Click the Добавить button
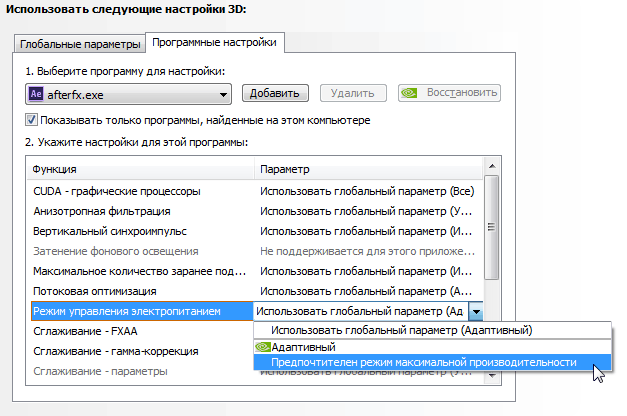627x416 pixels. [275, 93]
